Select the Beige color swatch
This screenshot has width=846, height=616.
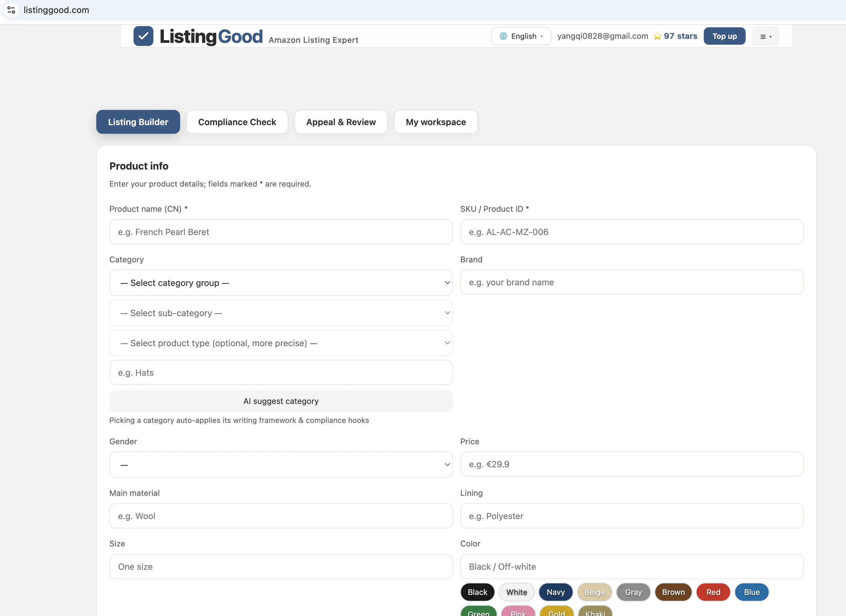tap(594, 592)
